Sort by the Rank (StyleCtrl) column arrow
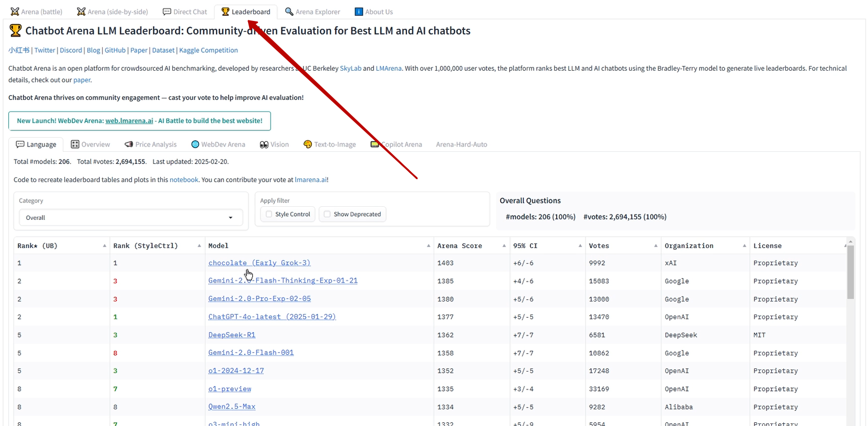 coord(199,246)
